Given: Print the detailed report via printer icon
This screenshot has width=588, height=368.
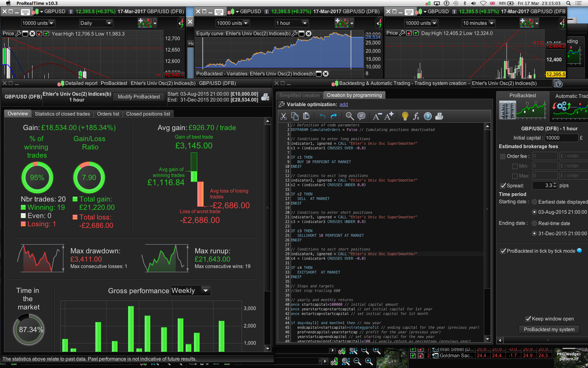Looking at the screenshot, I should point(265,97).
